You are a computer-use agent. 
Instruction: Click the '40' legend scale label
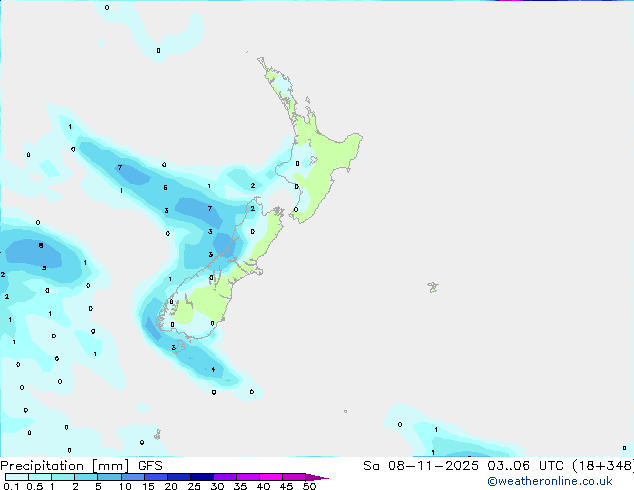263,486
